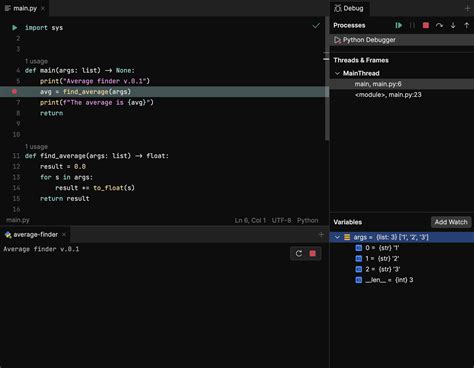
Task: Click the Step Out up arrow
Action: coord(466,25)
